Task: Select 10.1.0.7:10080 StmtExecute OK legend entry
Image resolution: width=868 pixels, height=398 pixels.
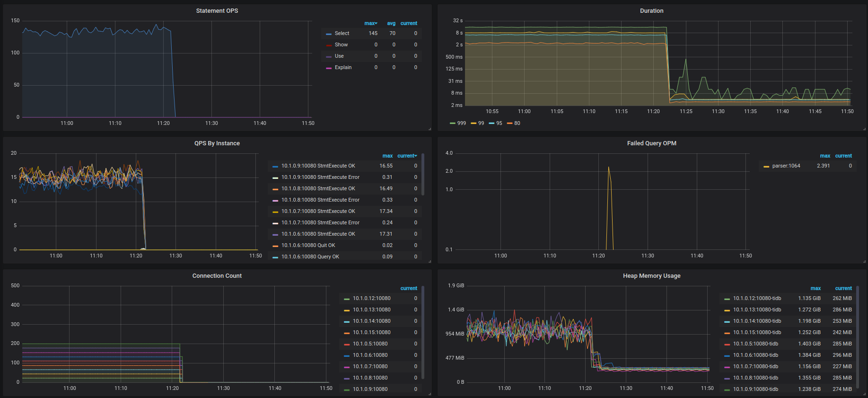Action: coord(318,211)
